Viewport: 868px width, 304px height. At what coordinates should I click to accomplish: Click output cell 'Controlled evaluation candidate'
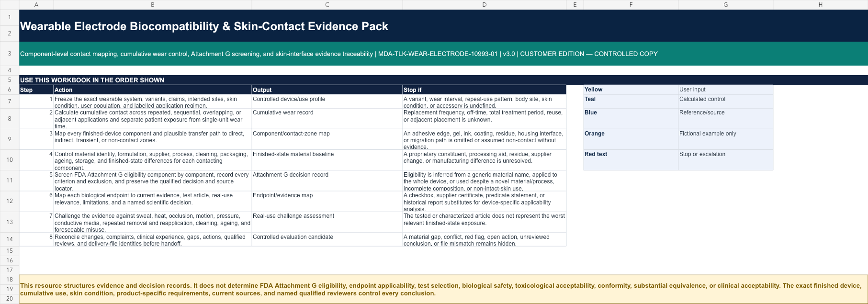point(327,239)
